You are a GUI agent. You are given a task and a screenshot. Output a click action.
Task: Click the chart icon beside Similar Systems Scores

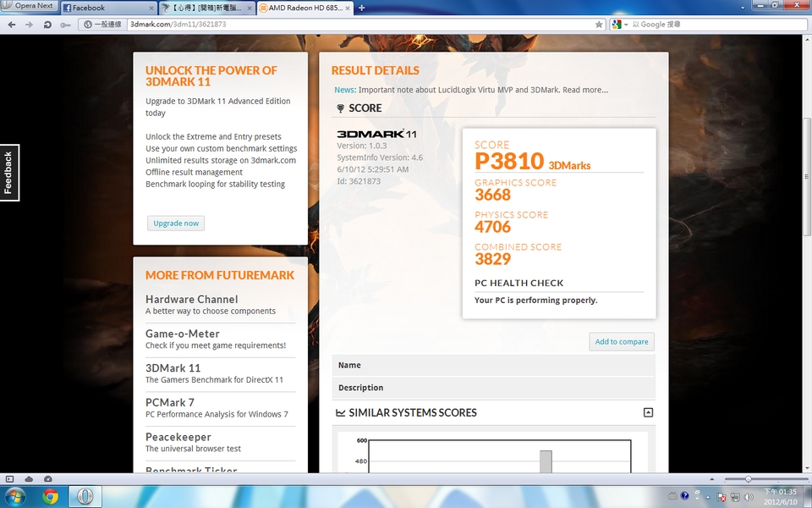(x=340, y=412)
